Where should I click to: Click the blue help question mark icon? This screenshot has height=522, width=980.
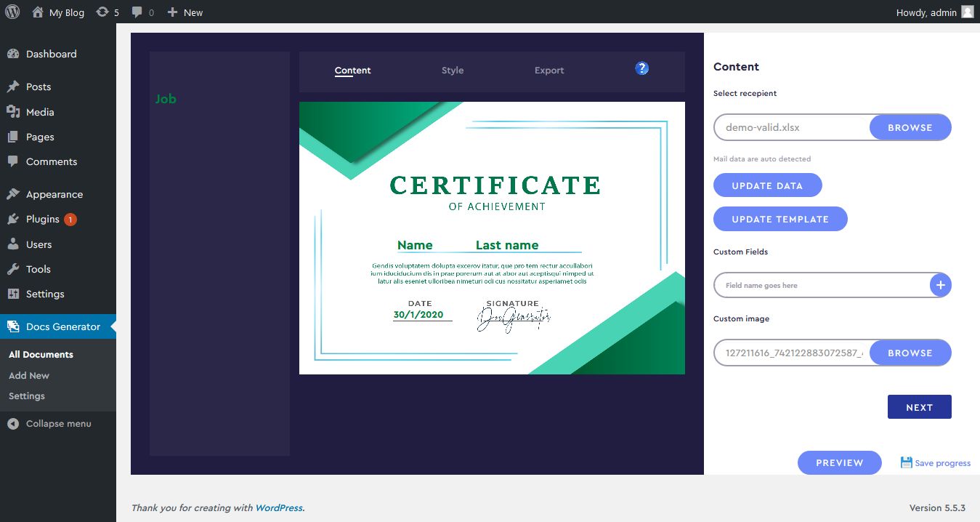tap(641, 68)
